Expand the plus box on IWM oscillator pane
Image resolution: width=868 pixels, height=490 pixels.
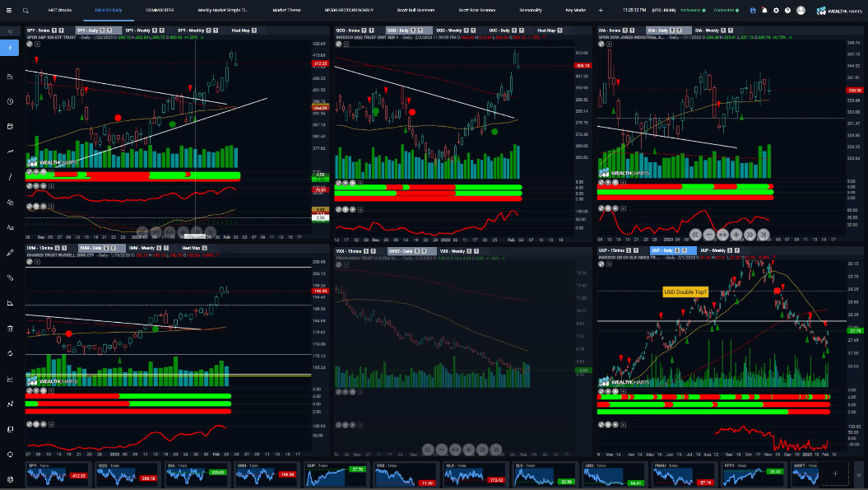[51, 424]
